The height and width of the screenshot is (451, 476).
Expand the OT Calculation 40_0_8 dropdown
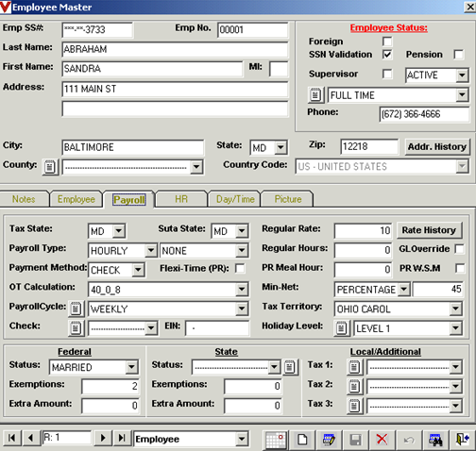[x=242, y=290]
